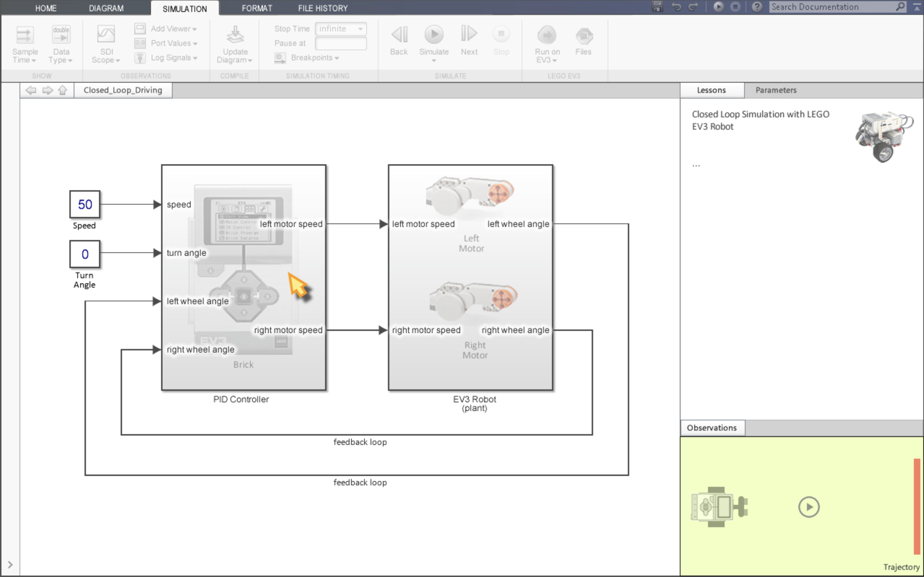
Task: Open the Files icon in LEGO EV3
Action: pos(583,36)
